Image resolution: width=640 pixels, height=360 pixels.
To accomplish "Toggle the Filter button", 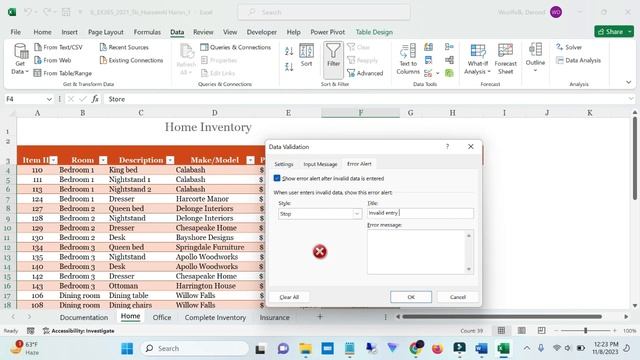I will pyautogui.click(x=333, y=60).
